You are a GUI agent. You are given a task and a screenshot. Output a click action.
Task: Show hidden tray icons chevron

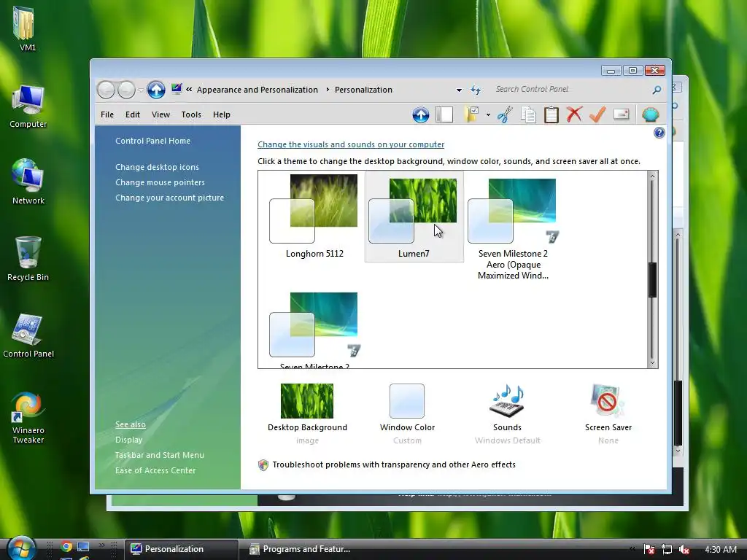tap(632, 550)
